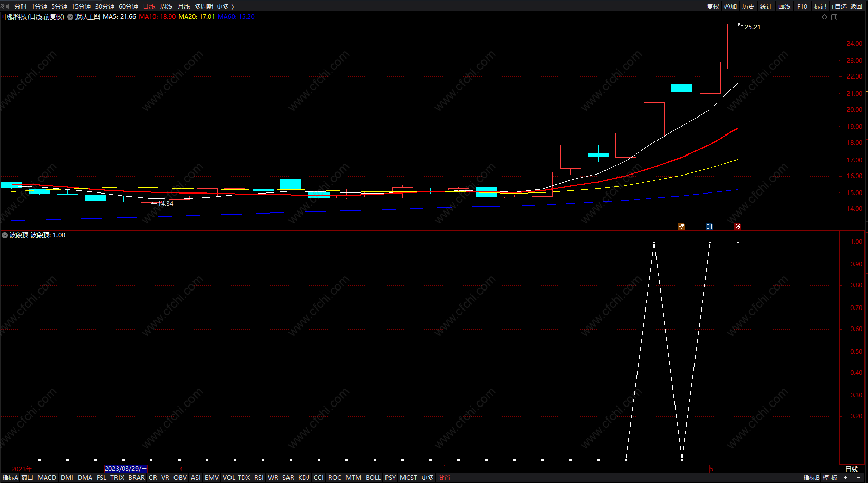Viewport: 868px width, 483px height.
Task: Switch to 5分钟 period
Action: 59,7
